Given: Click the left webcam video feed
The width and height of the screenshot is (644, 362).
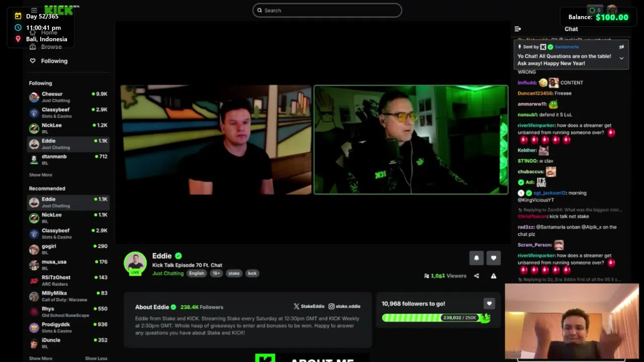Looking at the screenshot, I should 216,140.
